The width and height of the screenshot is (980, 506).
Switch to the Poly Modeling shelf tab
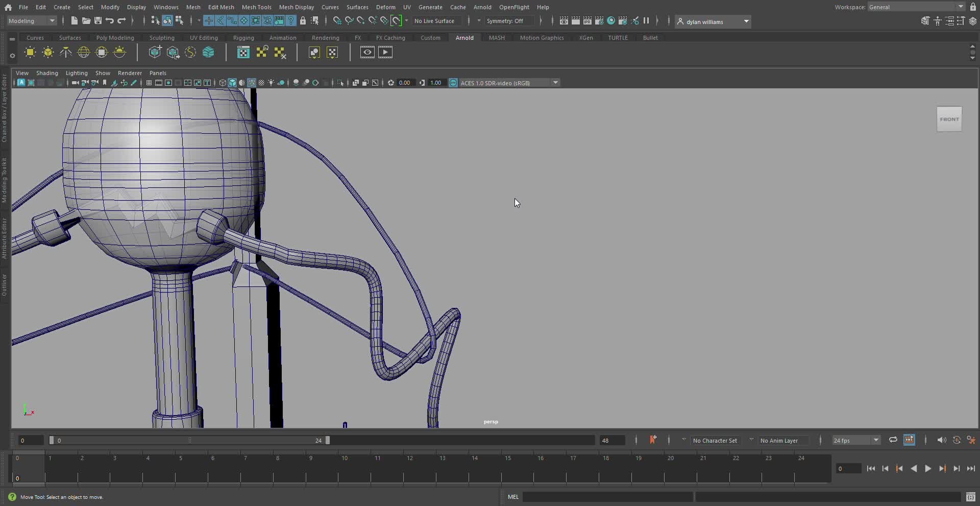coord(115,38)
